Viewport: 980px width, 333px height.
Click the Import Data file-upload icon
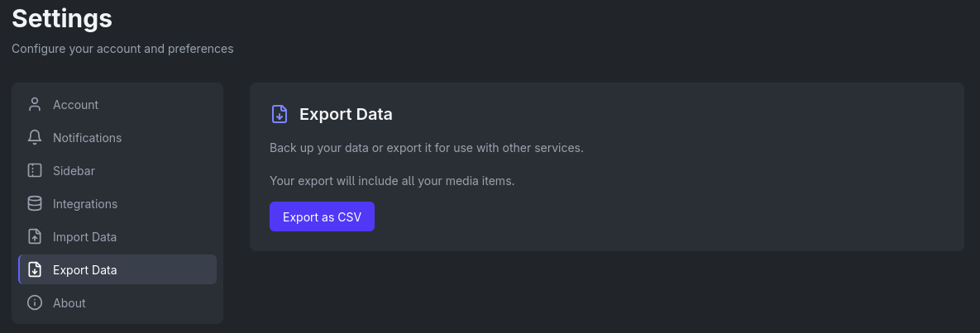(x=35, y=237)
